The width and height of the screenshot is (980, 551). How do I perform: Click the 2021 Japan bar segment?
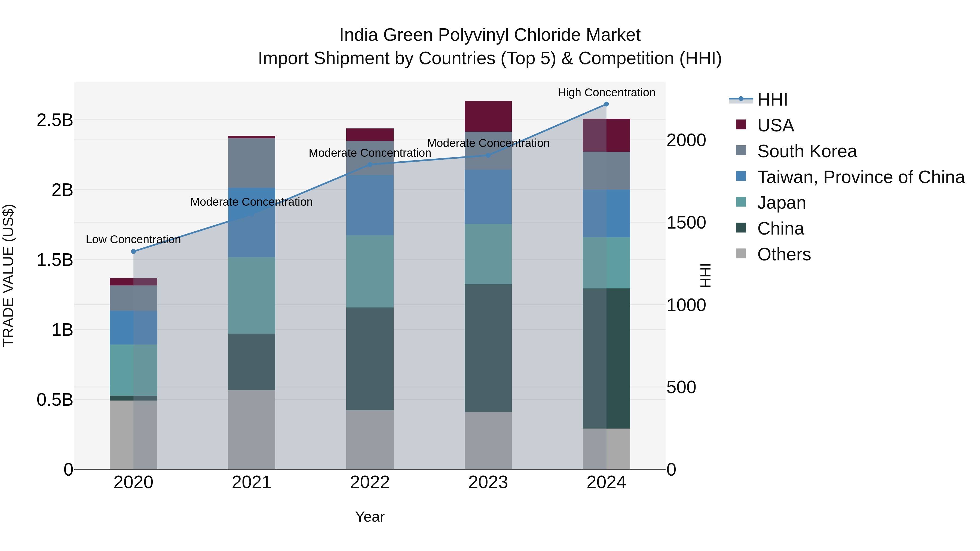click(252, 295)
